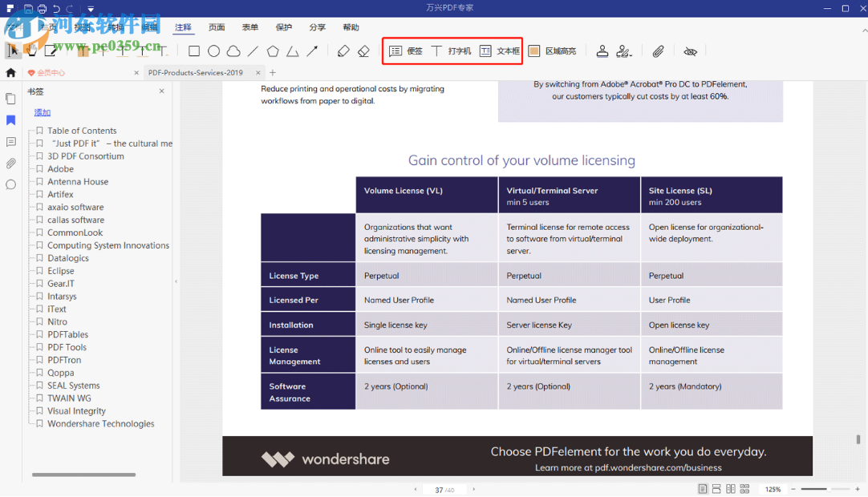Open the attachments sidebar panel

[10, 164]
